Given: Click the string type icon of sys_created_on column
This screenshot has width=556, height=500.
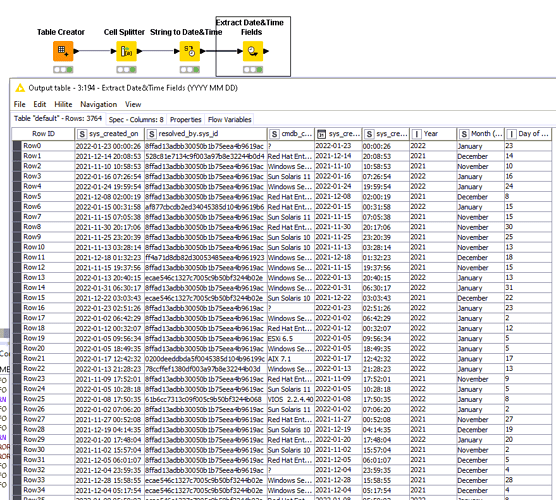Looking at the screenshot, I should click(x=82, y=134).
